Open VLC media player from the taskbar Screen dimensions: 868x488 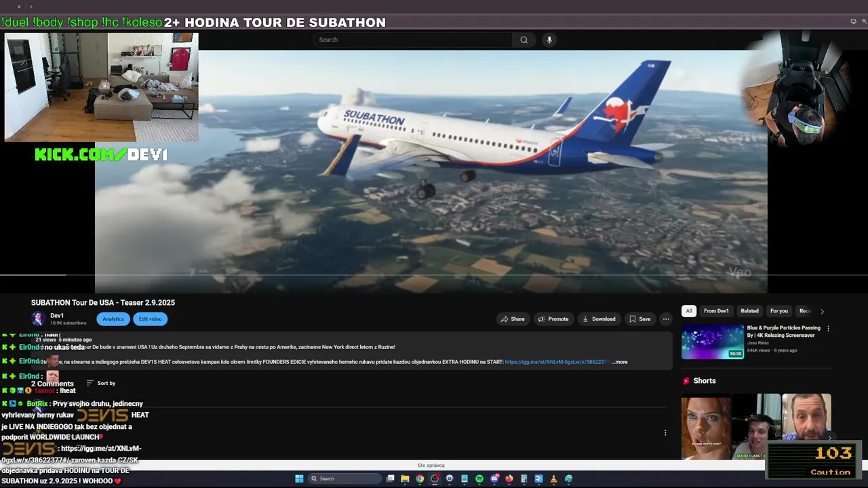coord(554,479)
